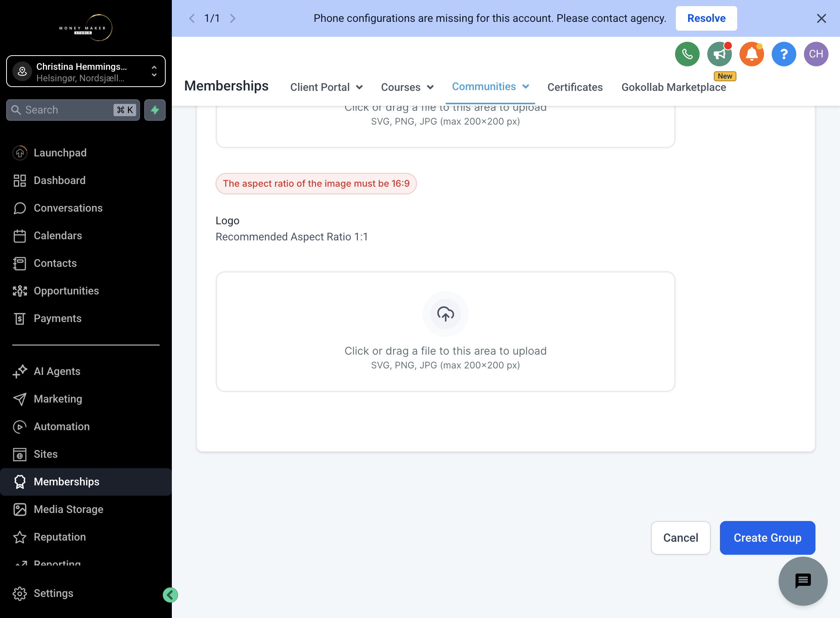Expand the Client Portal dropdown

pyautogui.click(x=326, y=87)
